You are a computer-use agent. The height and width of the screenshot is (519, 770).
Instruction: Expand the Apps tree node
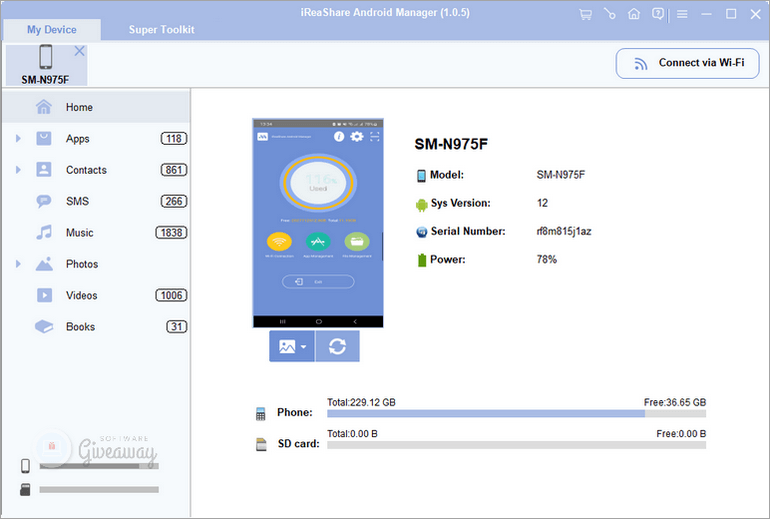click(x=18, y=139)
